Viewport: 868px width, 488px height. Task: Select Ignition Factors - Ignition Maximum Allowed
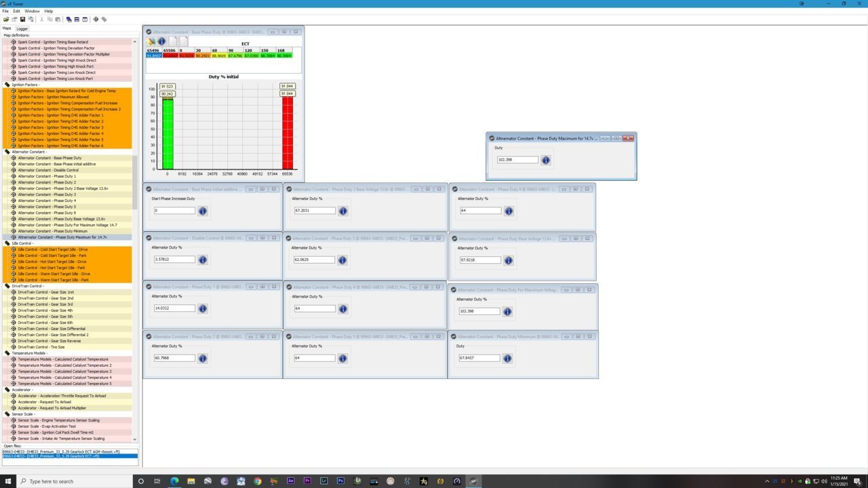[68, 97]
